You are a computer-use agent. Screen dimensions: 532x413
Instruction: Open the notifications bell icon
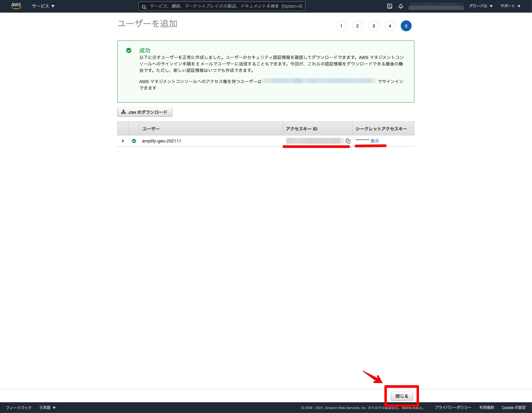(x=401, y=6)
